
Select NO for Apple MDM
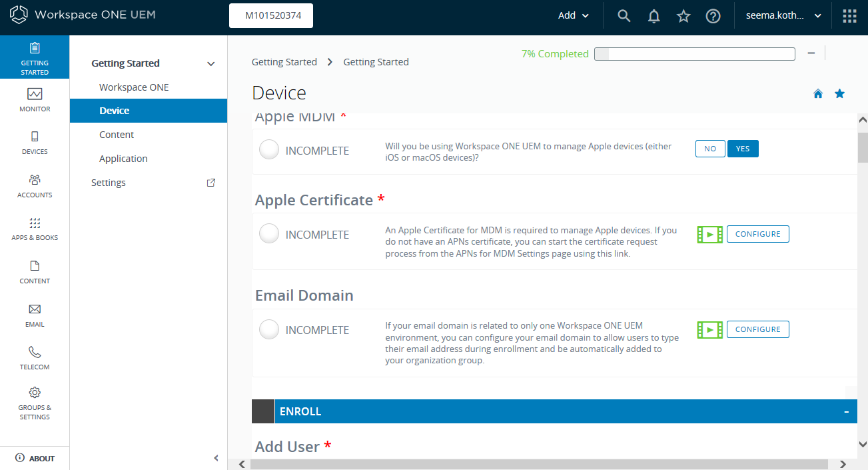(x=710, y=149)
